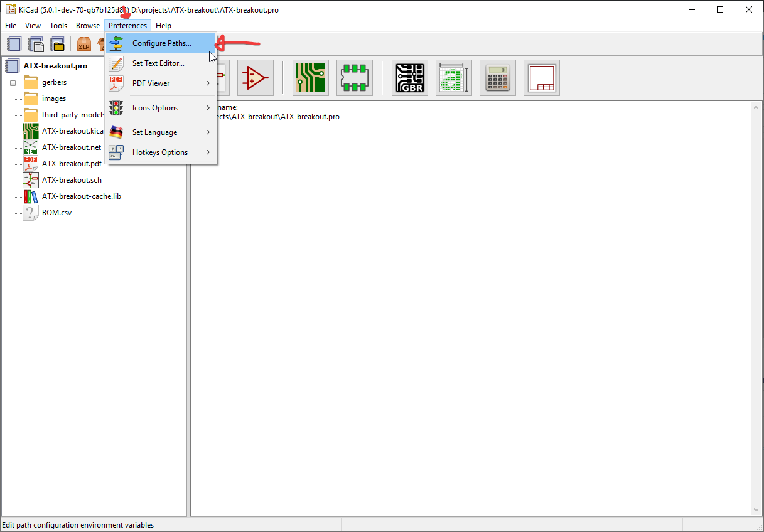Open the symbol library editor icon
764x532 pixels.
point(256,78)
